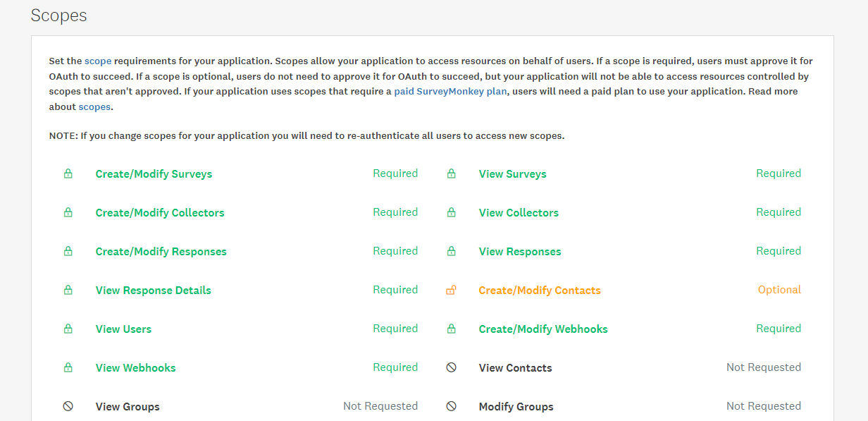Open the 'scope' link in the description
The width and height of the screenshot is (868, 421).
point(98,61)
